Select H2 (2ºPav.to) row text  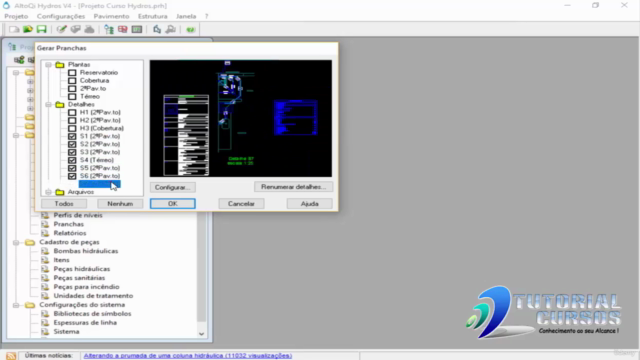(x=100, y=120)
